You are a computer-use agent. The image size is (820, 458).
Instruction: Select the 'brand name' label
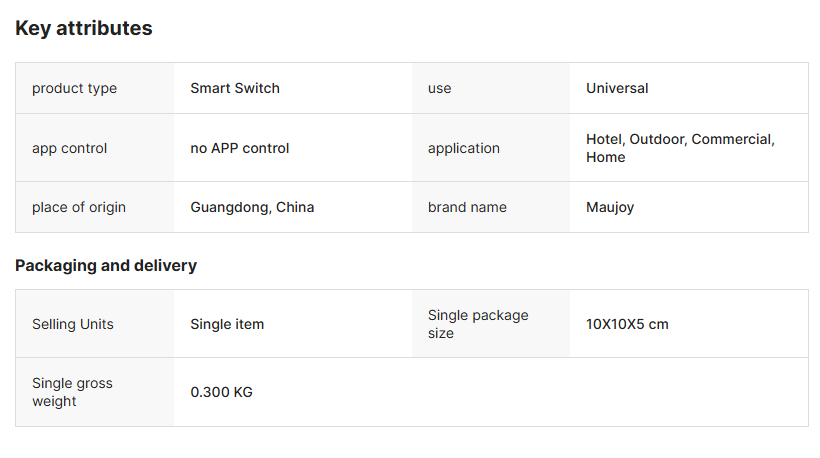pyautogui.click(x=467, y=208)
